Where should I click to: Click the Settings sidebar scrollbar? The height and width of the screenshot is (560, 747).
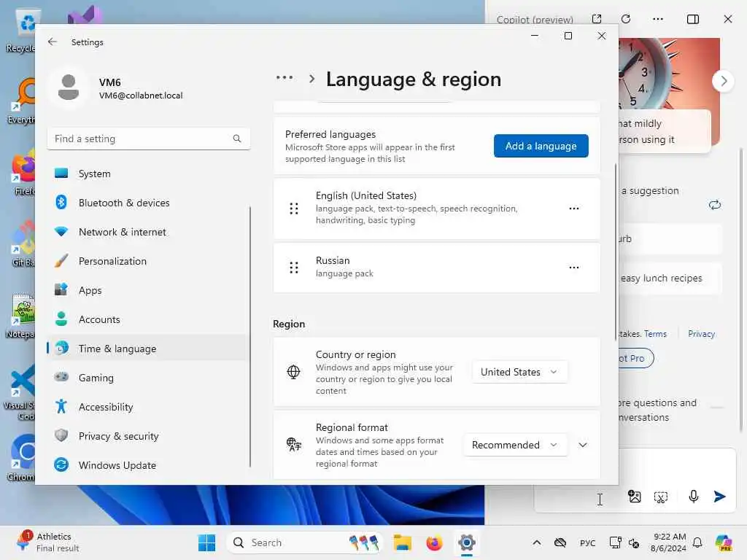(249, 336)
